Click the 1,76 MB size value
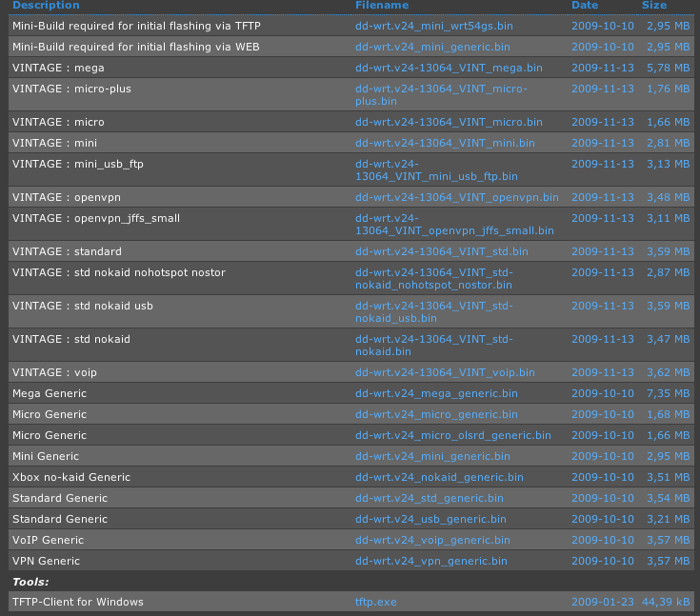Viewport: 700px width, 616px height. [x=669, y=89]
